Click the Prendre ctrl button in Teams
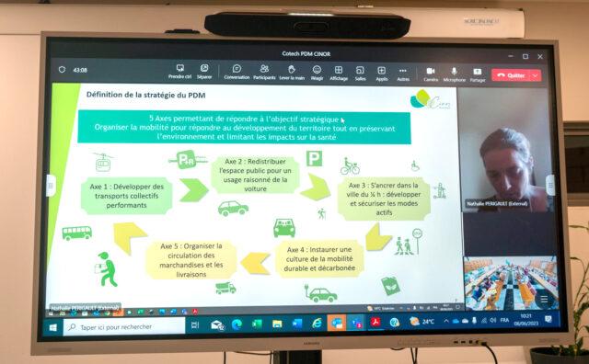Viewport: 589px width, 364px height. coord(180,72)
